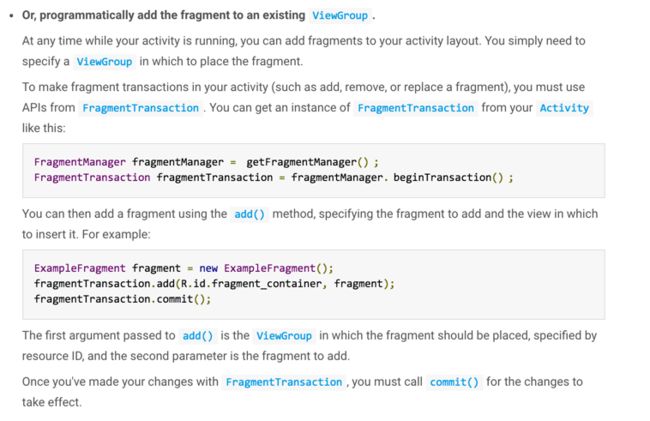The height and width of the screenshot is (421, 650).
Task: Click FragmentTransaction type name in code block
Action: pos(92,178)
